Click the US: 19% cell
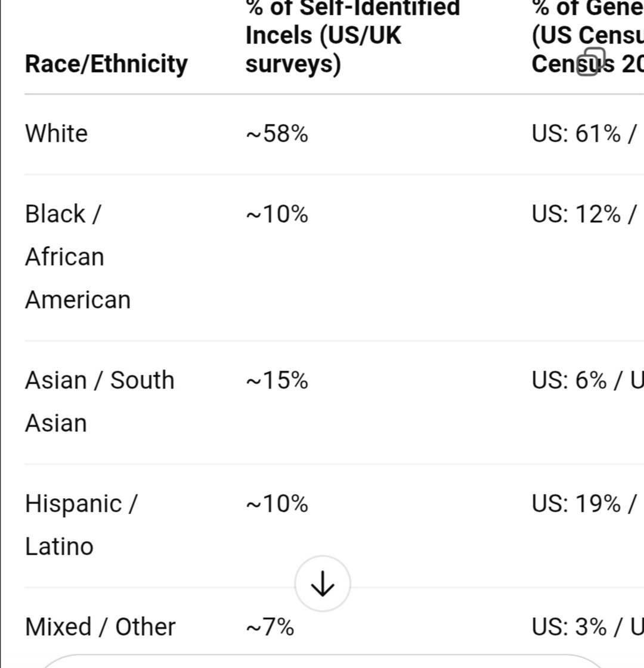Screen dimensions: 644x668 [584, 504]
